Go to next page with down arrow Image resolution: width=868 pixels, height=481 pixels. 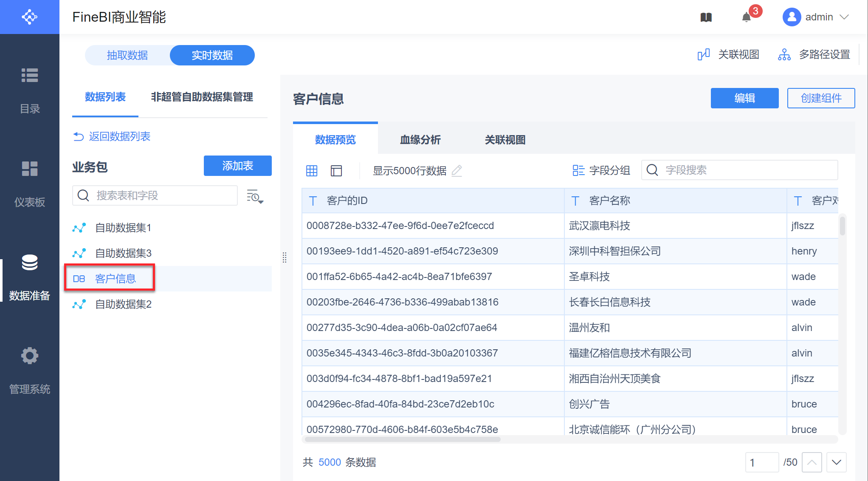[837, 462]
